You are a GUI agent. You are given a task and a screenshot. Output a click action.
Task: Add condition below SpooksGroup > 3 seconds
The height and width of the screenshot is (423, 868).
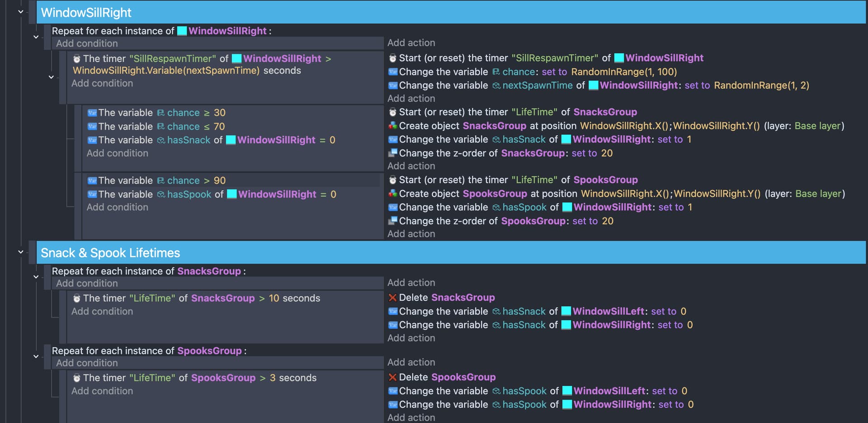102,391
